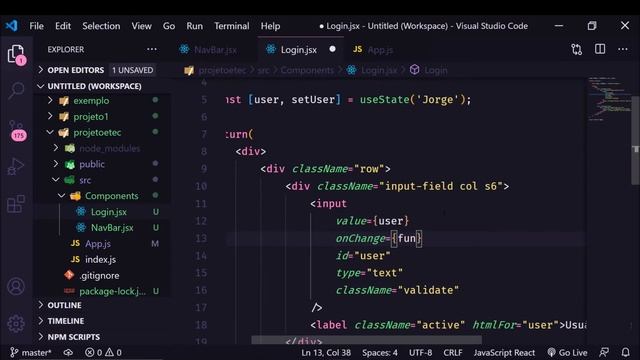The width and height of the screenshot is (640, 360).
Task: Open Explorer views and more actions ellipsis
Action: pyautogui.click(x=152, y=49)
